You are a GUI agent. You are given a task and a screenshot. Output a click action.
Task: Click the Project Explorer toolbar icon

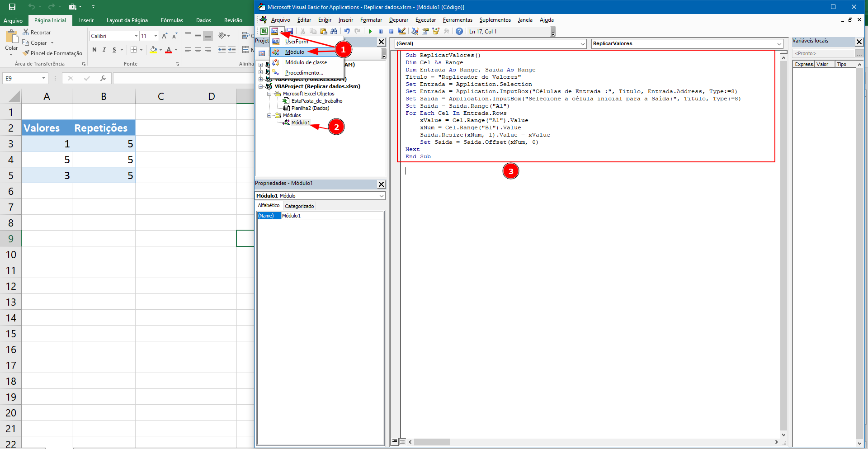(415, 31)
